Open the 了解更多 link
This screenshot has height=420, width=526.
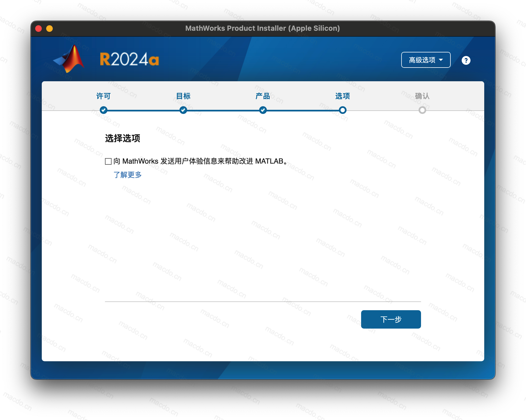(127, 175)
